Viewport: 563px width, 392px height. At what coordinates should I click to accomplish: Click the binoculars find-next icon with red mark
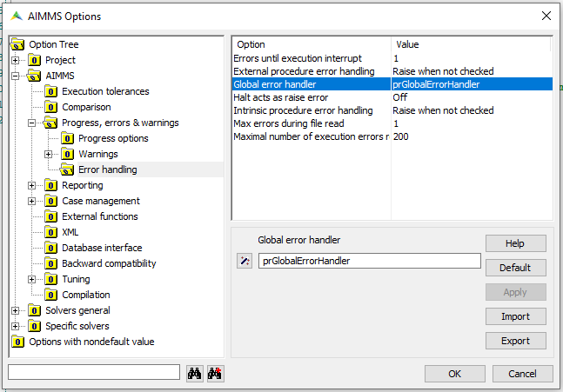tap(215, 374)
